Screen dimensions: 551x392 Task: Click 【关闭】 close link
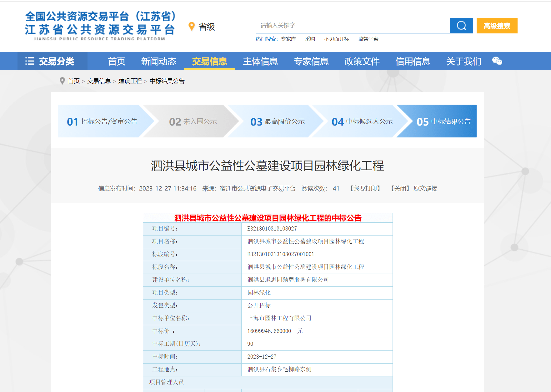click(x=400, y=188)
